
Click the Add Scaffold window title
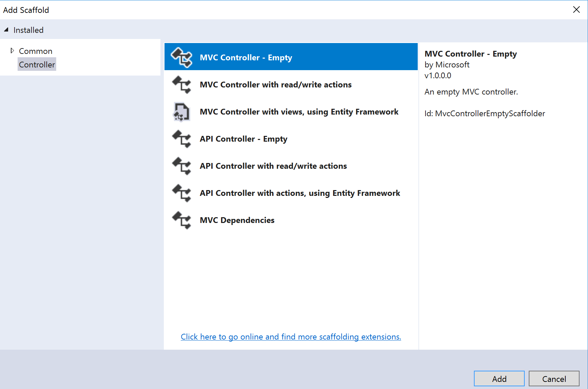coord(26,10)
